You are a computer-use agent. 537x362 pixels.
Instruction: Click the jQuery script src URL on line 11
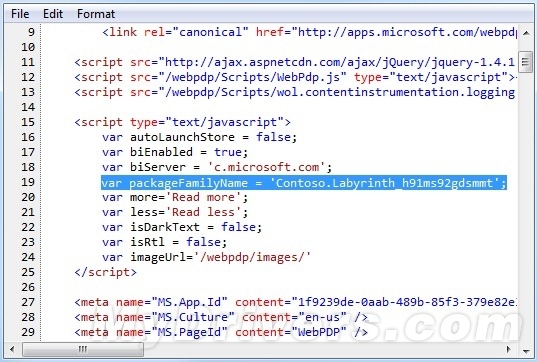(x=340, y=62)
